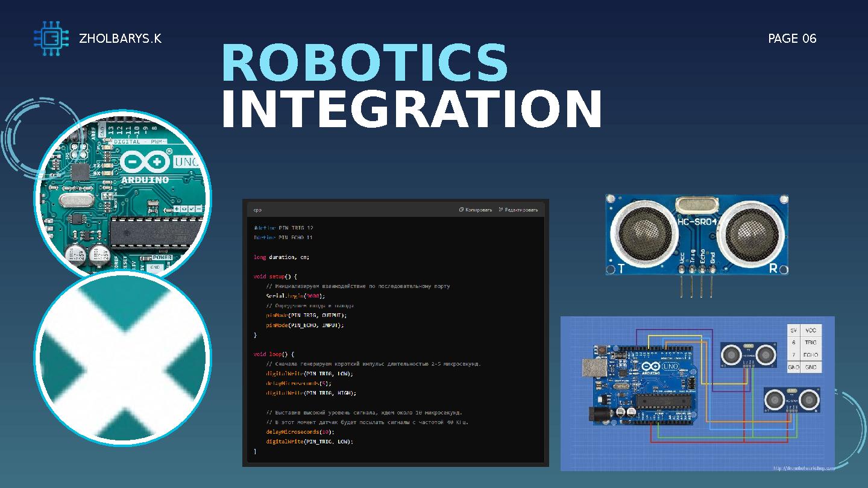Screen dimensions: 868x488
Task: Select the HC-SR04 sensor image
Action: pos(696,235)
